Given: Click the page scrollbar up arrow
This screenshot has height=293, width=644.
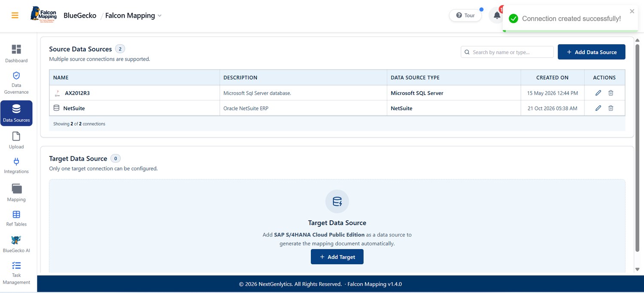Looking at the screenshot, I should pos(637,40).
